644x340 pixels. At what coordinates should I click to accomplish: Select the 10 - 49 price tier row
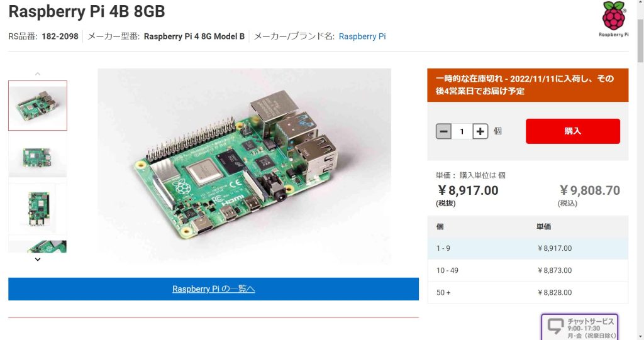pos(528,270)
